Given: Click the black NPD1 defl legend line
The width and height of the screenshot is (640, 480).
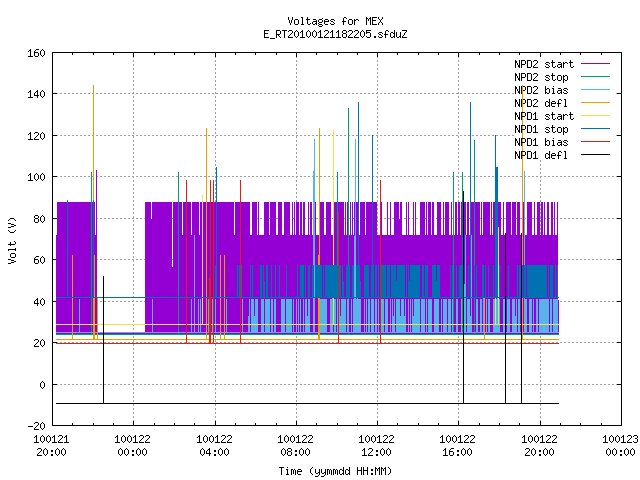Looking at the screenshot, I should click(595, 155).
